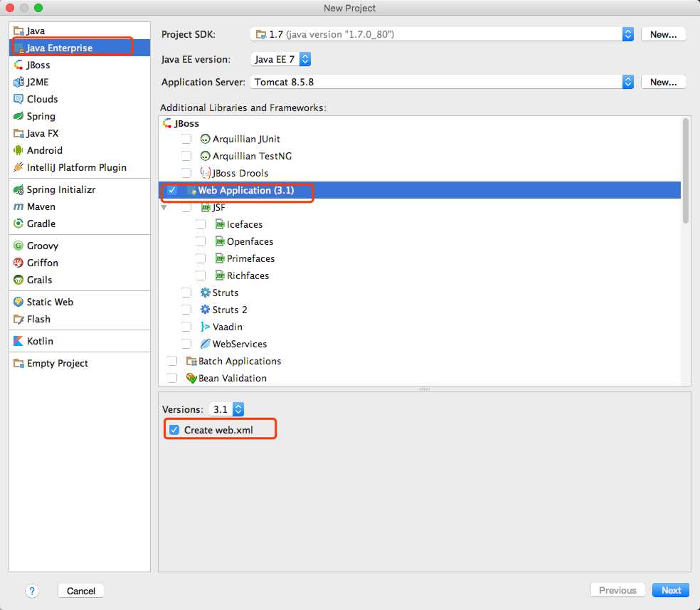
Task: Enable the Arquillian TestNG checkbox
Action: click(186, 156)
